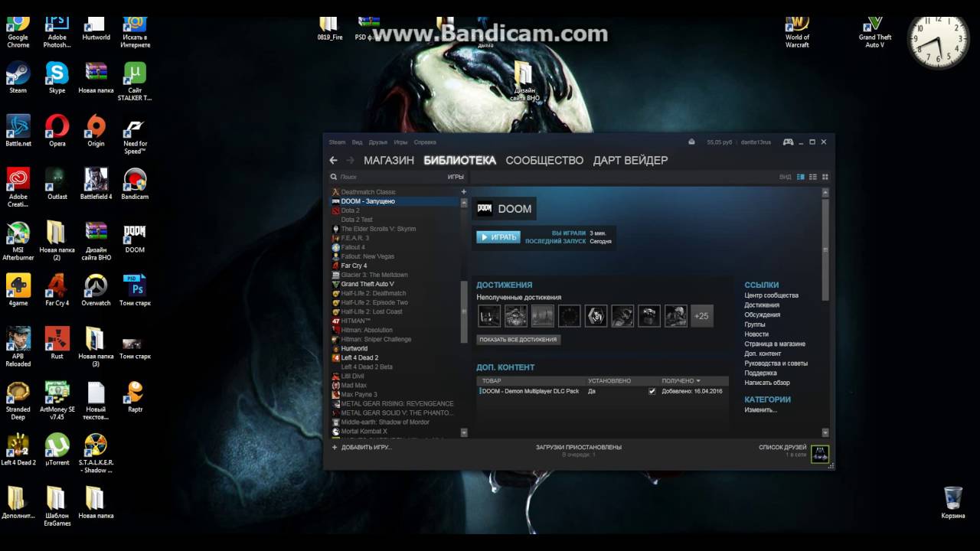
Task: Click ПОКАЗАТЬ ВСЕ ДОСТИЖЕНИЯ button
Action: [x=518, y=340]
